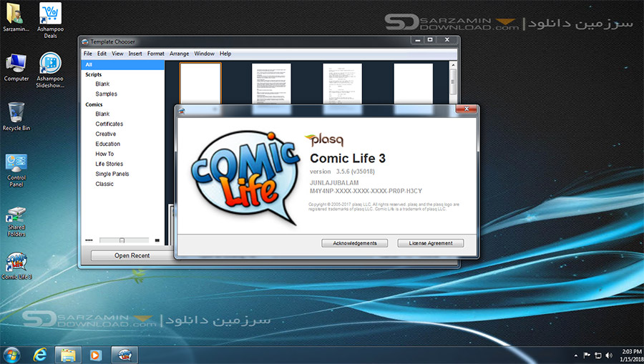
Task: Select the Scripts category heading
Action: (x=93, y=74)
